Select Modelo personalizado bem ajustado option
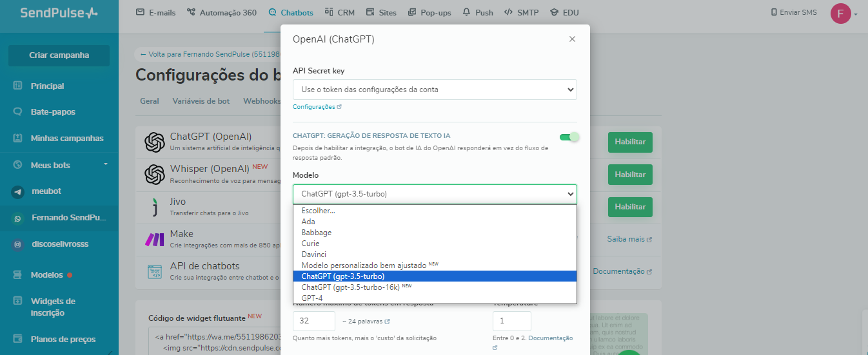 (x=435, y=265)
